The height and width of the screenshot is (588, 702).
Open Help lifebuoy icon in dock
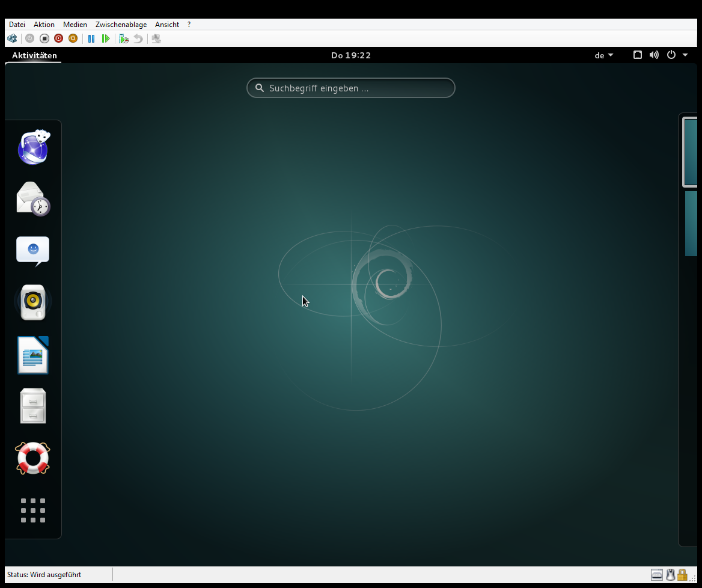[x=32, y=458]
